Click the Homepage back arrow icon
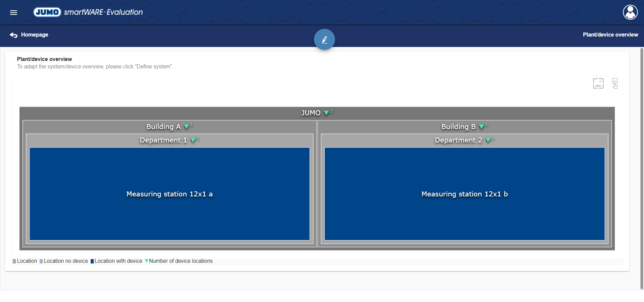Image resolution: width=644 pixels, height=302 pixels. point(13,35)
